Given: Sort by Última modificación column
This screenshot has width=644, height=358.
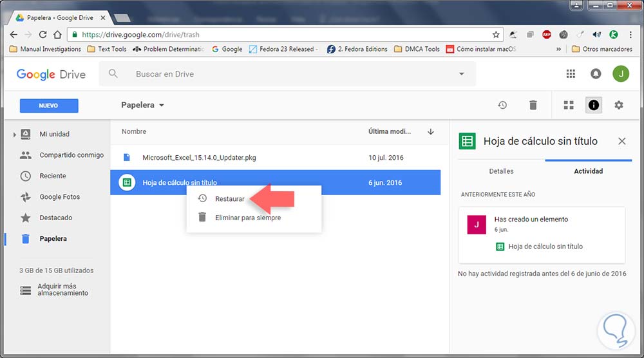Looking at the screenshot, I should point(390,131).
